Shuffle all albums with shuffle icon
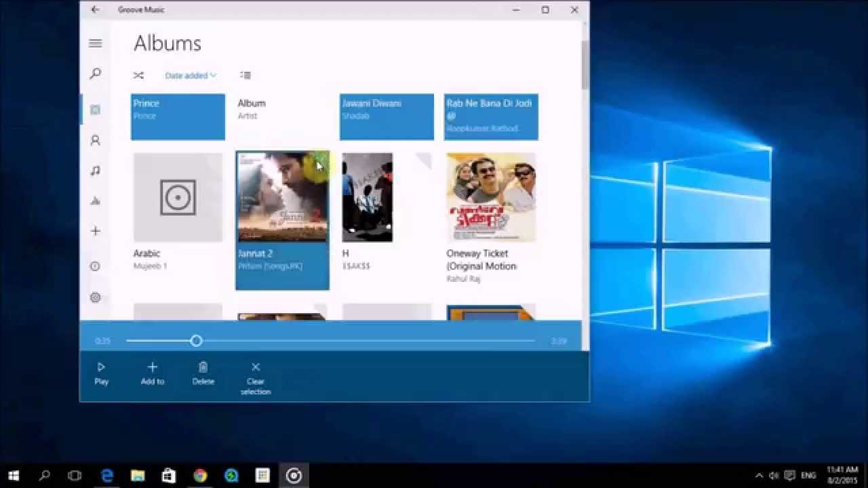Screen dimensions: 868x488 click(x=138, y=75)
